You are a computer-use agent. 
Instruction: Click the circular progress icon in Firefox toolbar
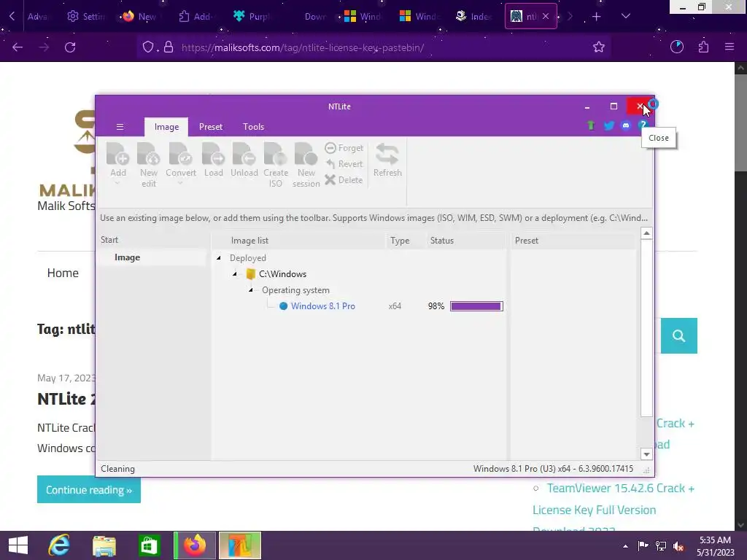coord(676,47)
